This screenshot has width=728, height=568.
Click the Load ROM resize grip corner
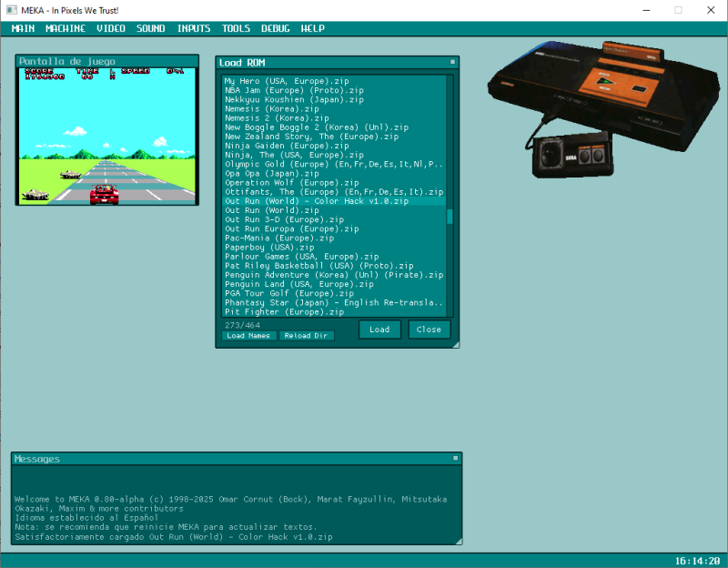point(456,344)
